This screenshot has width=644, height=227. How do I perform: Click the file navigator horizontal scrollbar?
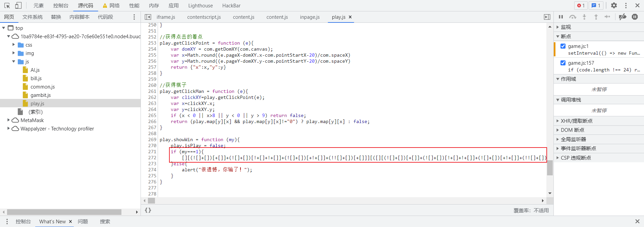[64, 212]
